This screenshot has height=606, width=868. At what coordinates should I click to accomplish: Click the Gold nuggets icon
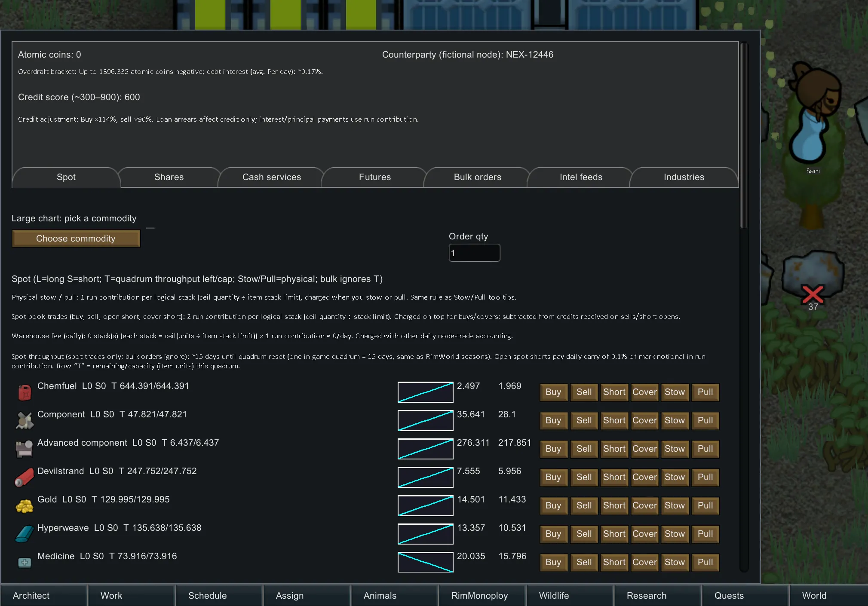25,506
